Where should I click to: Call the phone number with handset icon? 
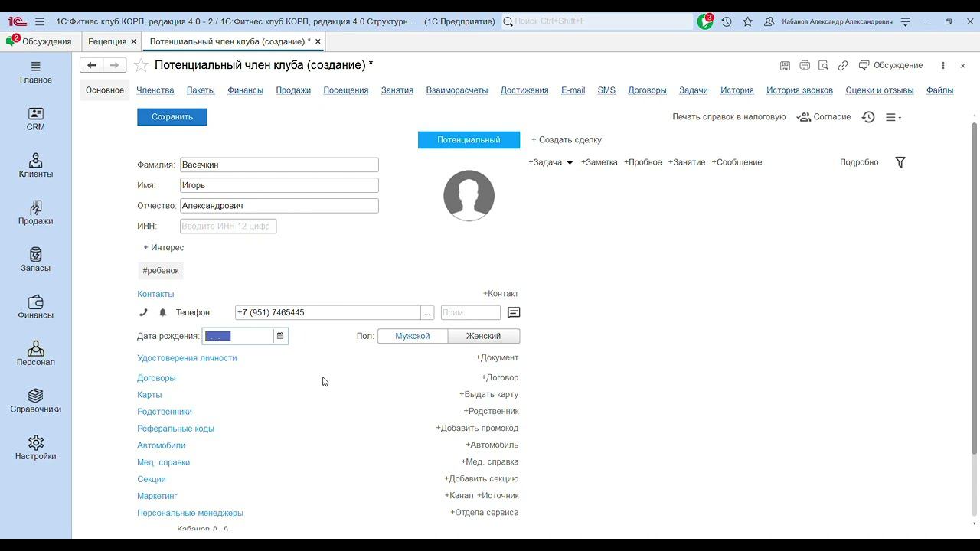pos(143,312)
